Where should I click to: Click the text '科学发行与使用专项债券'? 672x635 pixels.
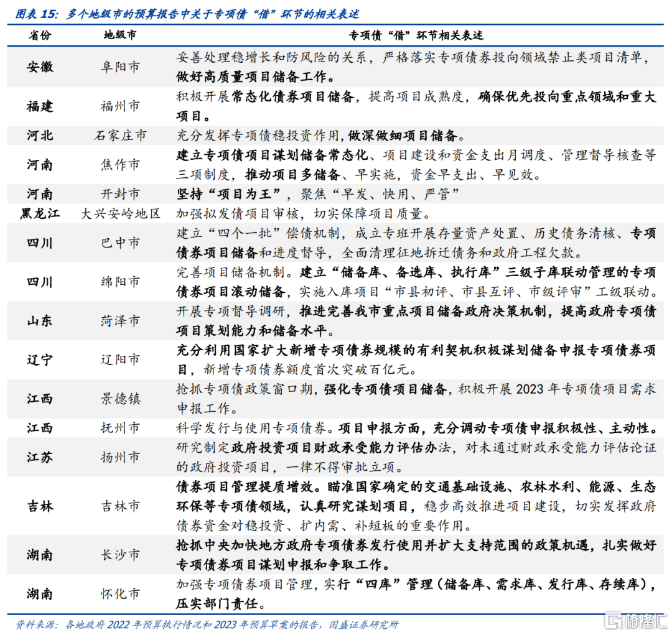pos(251,428)
